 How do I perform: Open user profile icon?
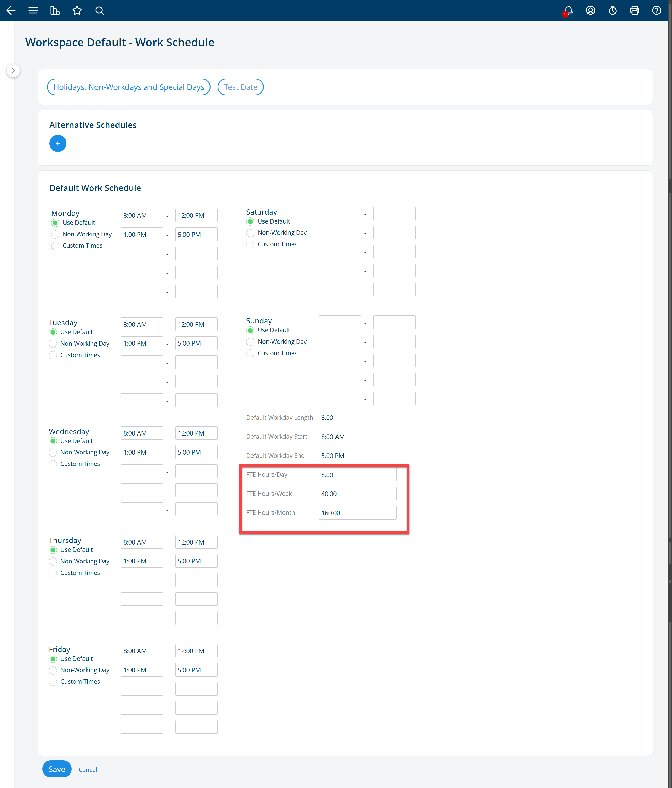click(590, 10)
